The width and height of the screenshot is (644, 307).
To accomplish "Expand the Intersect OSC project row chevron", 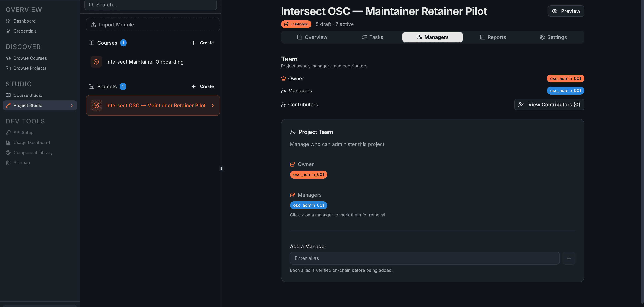I will [x=213, y=105].
